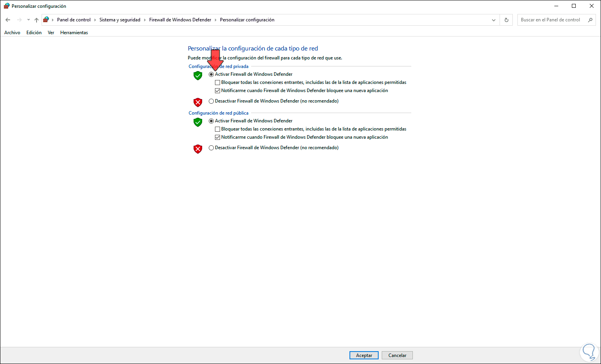Image resolution: width=601 pixels, height=364 pixels.
Task: Minimize the Personalizar configuración window
Action: (x=556, y=6)
